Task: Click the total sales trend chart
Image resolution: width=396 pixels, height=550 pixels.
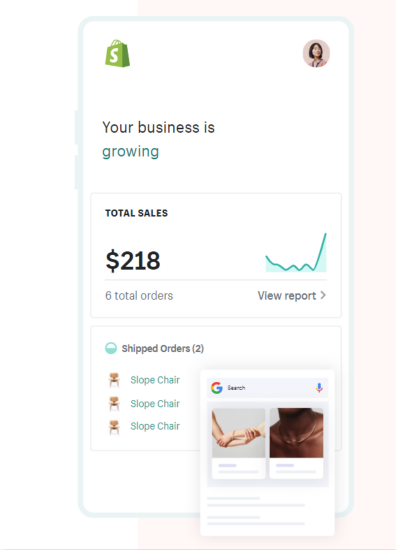Action: pyautogui.click(x=296, y=253)
